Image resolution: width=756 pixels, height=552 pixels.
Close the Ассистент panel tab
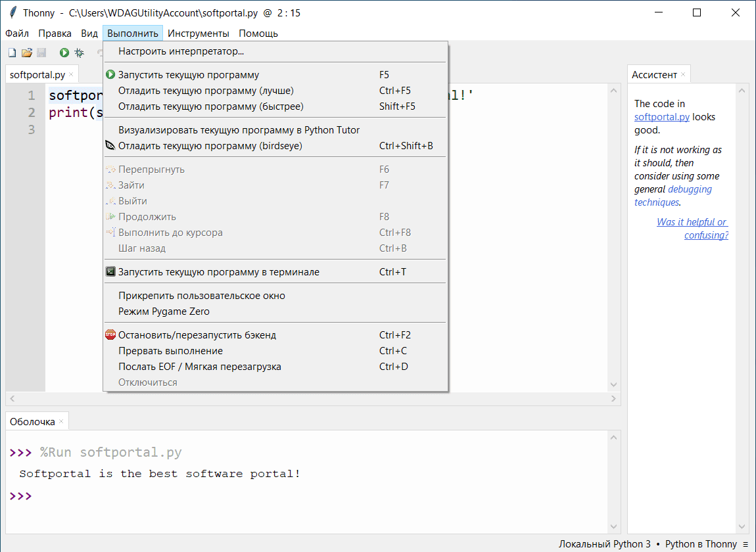pyautogui.click(x=683, y=74)
